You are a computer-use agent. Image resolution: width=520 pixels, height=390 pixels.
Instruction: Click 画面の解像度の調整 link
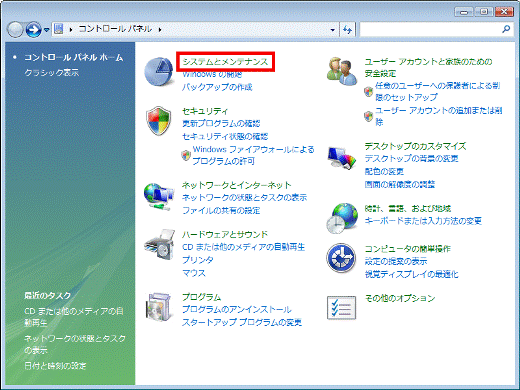coord(400,184)
